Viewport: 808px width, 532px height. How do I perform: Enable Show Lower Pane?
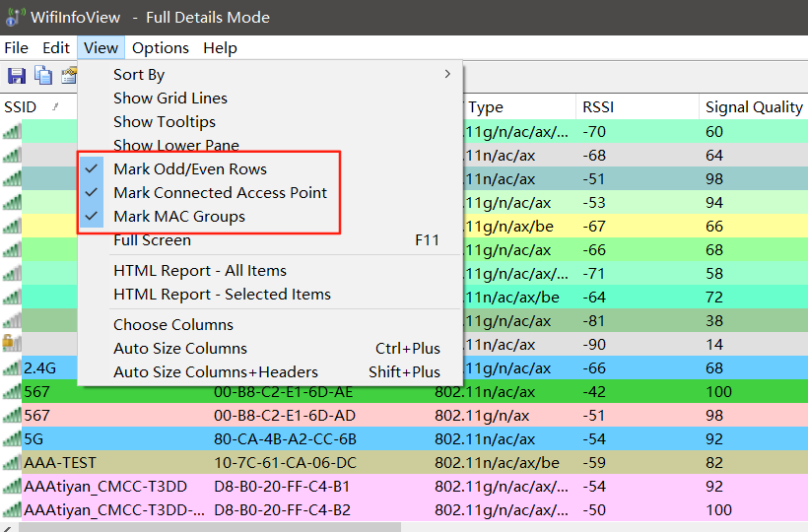pyautogui.click(x=270, y=145)
